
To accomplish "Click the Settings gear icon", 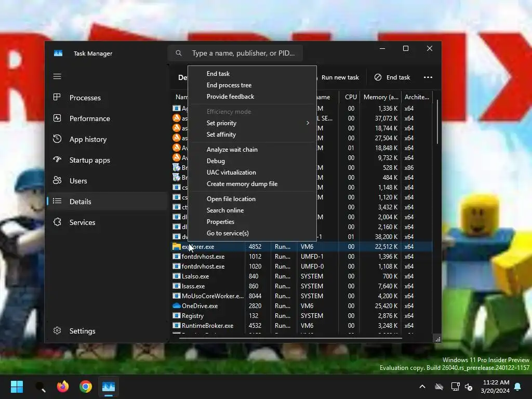I will [x=57, y=330].
